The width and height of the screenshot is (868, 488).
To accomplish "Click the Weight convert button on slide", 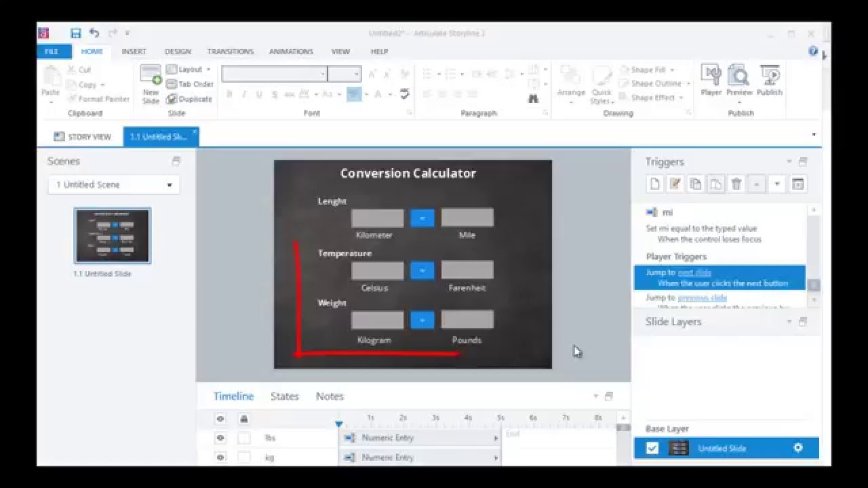I will coord(422,319).
